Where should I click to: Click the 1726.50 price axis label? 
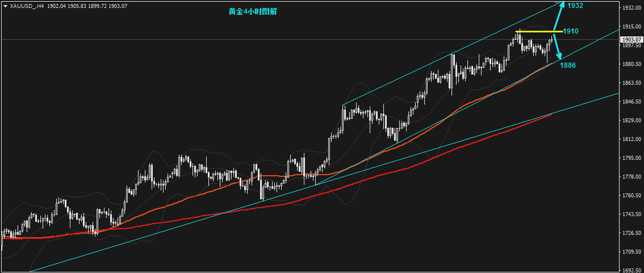[632, 233]
